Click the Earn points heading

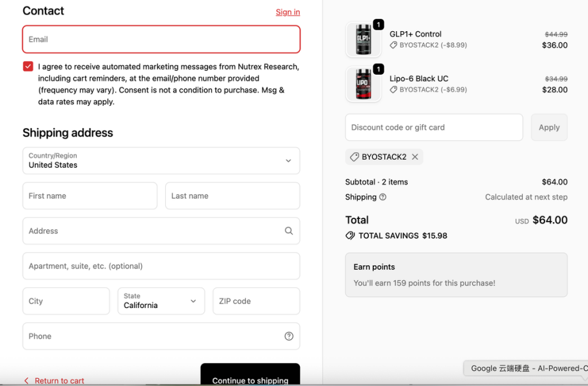click(374, 267)
